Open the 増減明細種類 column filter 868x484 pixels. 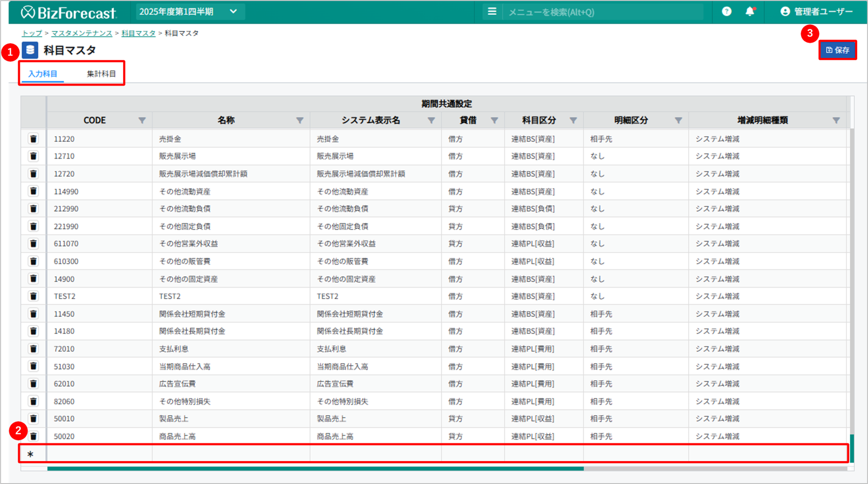(x=836, y=120)
